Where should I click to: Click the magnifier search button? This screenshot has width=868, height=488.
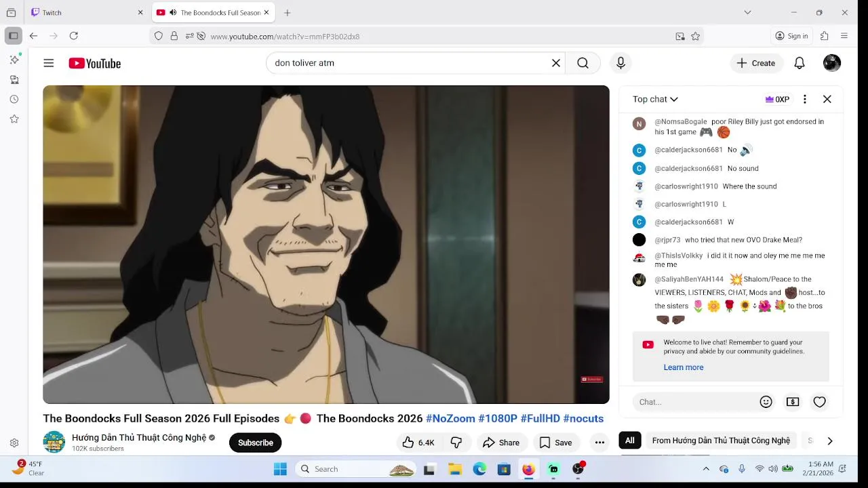[583, 63]
